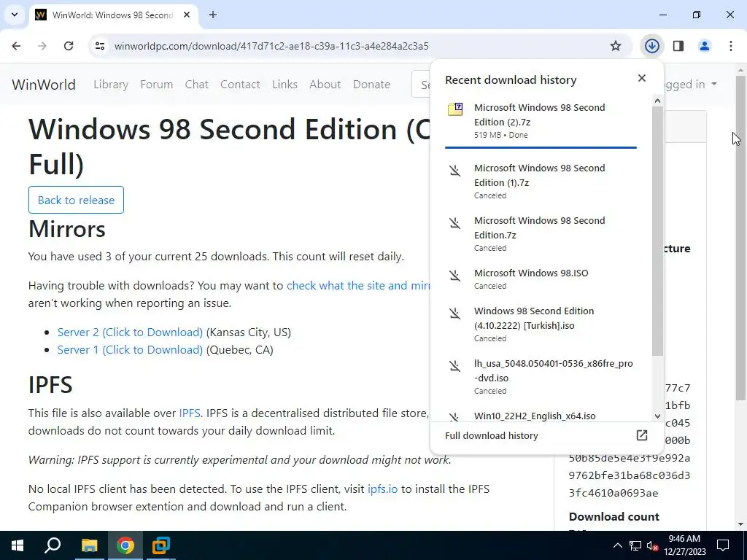The width and height of the screenshot is (747, 560).
Task: Close the Recent download history popup
Action: [642, 78]
